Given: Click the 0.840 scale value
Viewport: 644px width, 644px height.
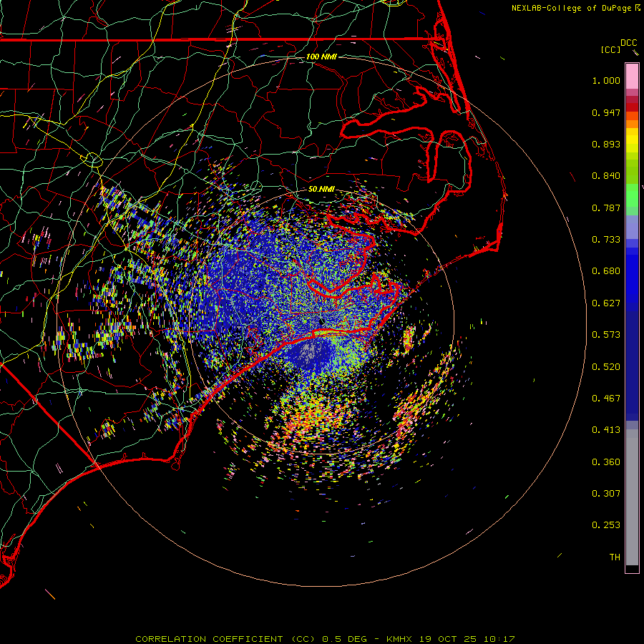Looking at the screenshot, I should tap(606, 176).
